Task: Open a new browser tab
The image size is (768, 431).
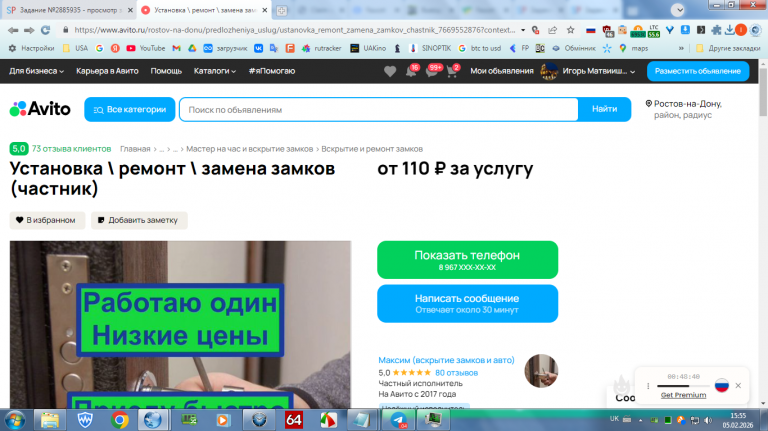Action: click(282, 10)
